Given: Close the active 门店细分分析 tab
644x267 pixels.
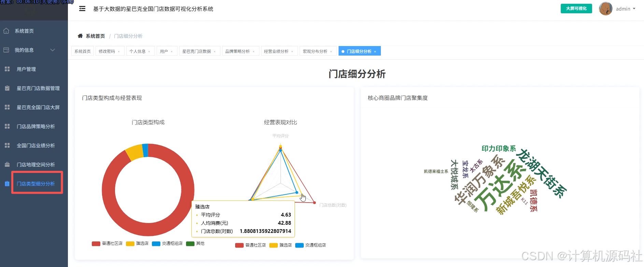Looking at the screenshot, I should tap(375, 51).
